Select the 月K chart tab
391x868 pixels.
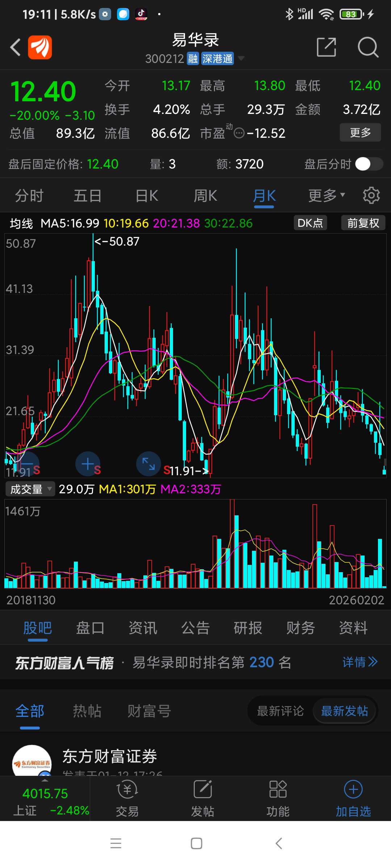coord(264,196)
